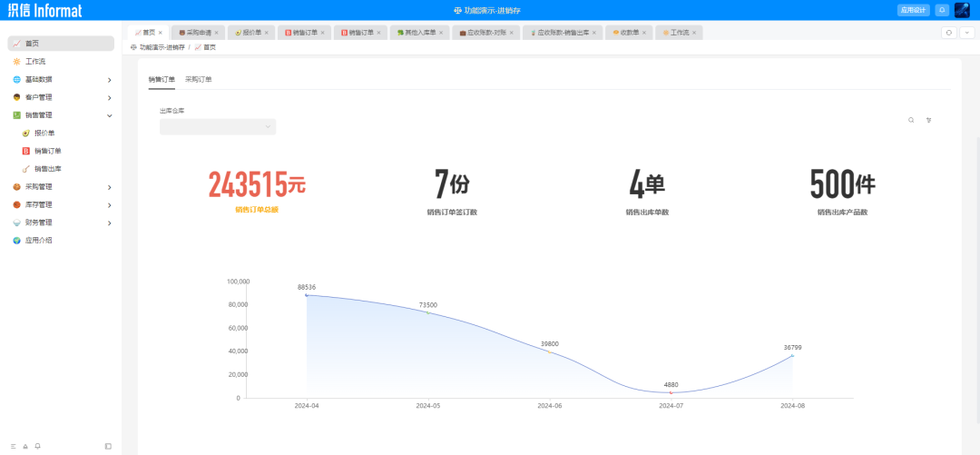Close the 采购申请 tab
The height and width of the screenshot is (455, 980).
pos(216,33)
